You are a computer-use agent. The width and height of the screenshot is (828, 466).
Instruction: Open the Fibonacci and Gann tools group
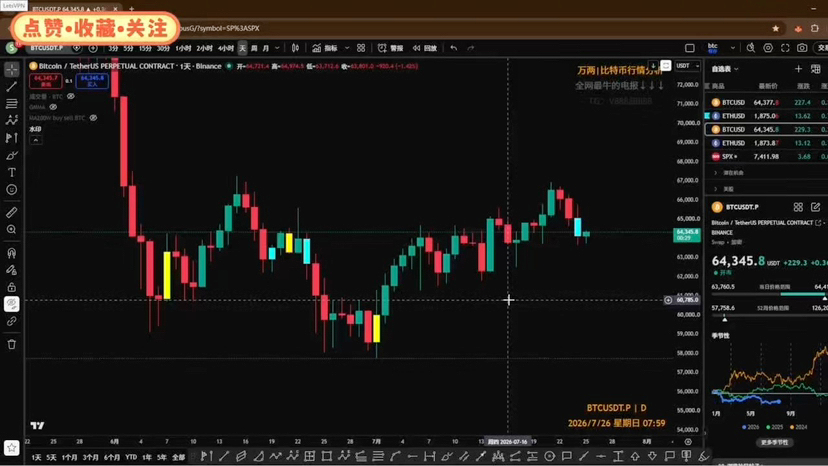[x=12, y=104]
